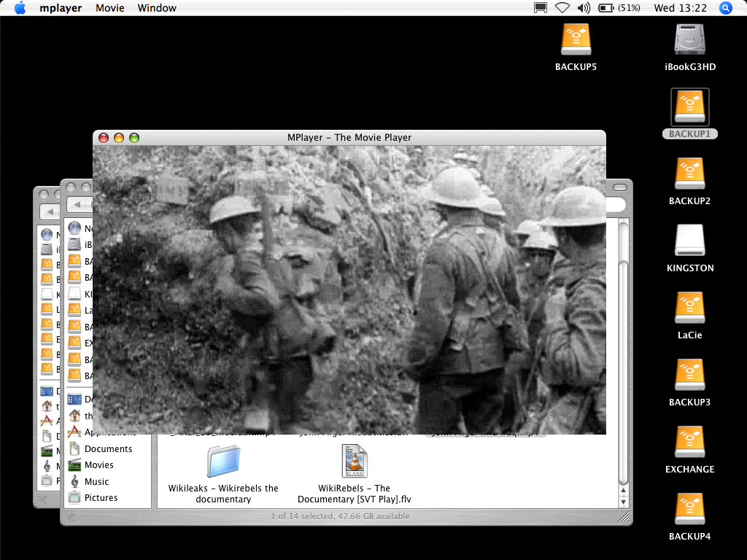Open the Window menu
Image resolution: width=747 pixels, height=560 pixels.
157,8
